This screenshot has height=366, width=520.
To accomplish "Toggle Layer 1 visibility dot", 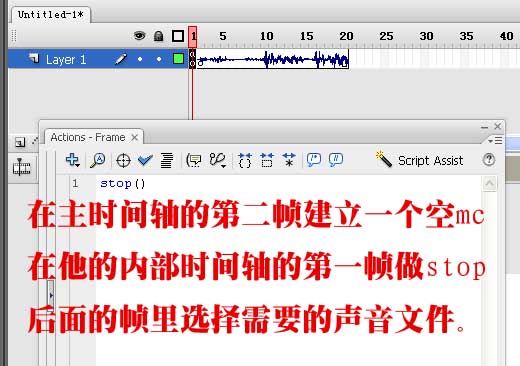I will point(140,59).
